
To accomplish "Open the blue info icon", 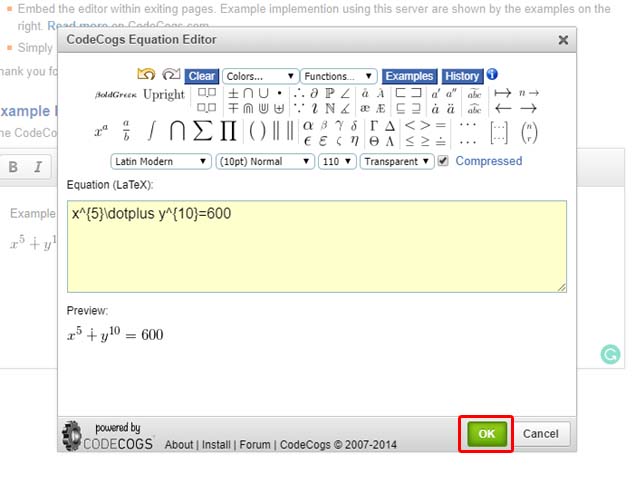I will point(492,74).
